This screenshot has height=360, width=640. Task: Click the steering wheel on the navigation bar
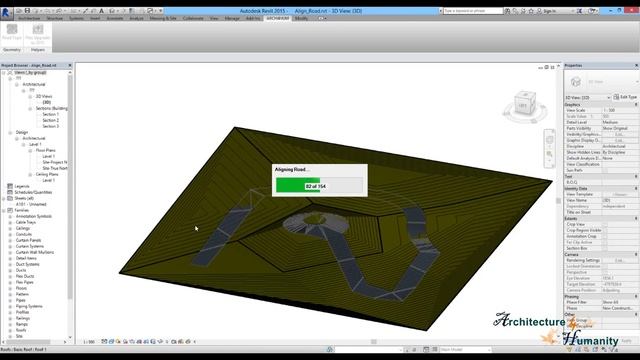(549, 139)
